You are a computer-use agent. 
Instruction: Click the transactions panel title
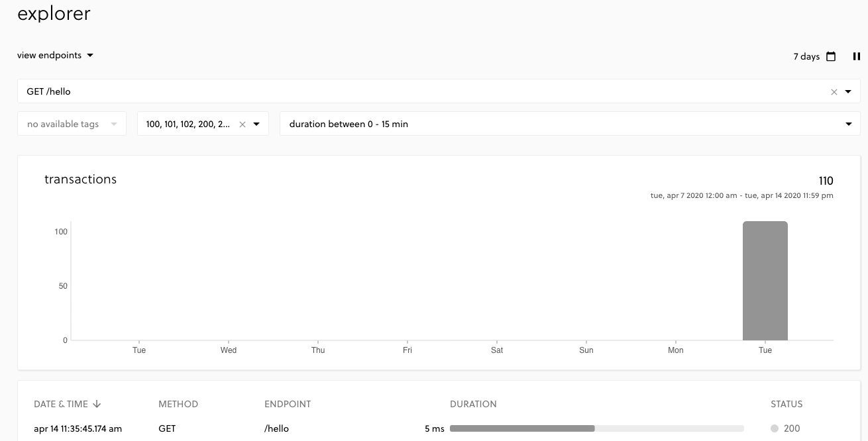point(80,179)
